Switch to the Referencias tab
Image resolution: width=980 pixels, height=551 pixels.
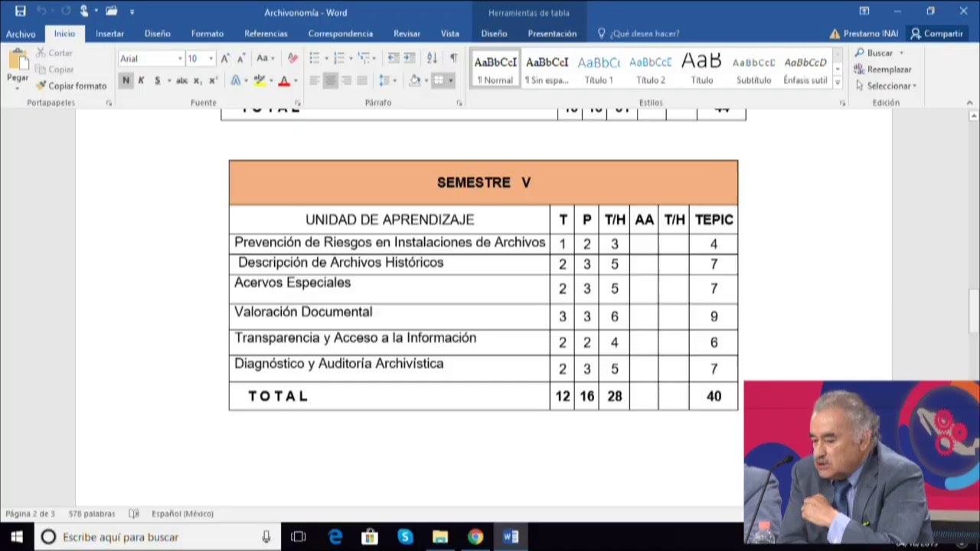pyautogui.click(x=266, y=34)
